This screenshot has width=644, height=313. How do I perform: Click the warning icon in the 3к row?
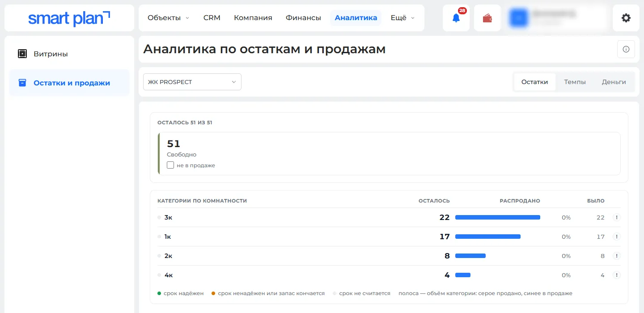pyautogui.click(x=617, y=217)
